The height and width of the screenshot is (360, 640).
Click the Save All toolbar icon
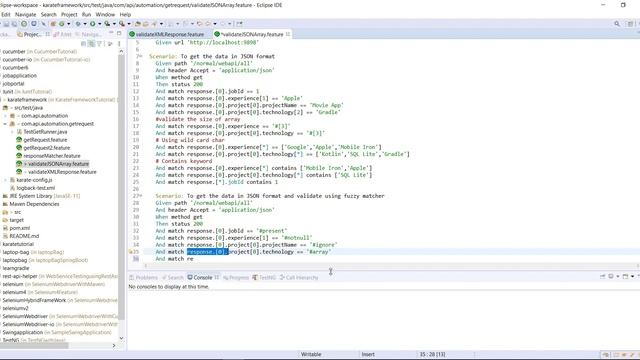tap(14, 24)
